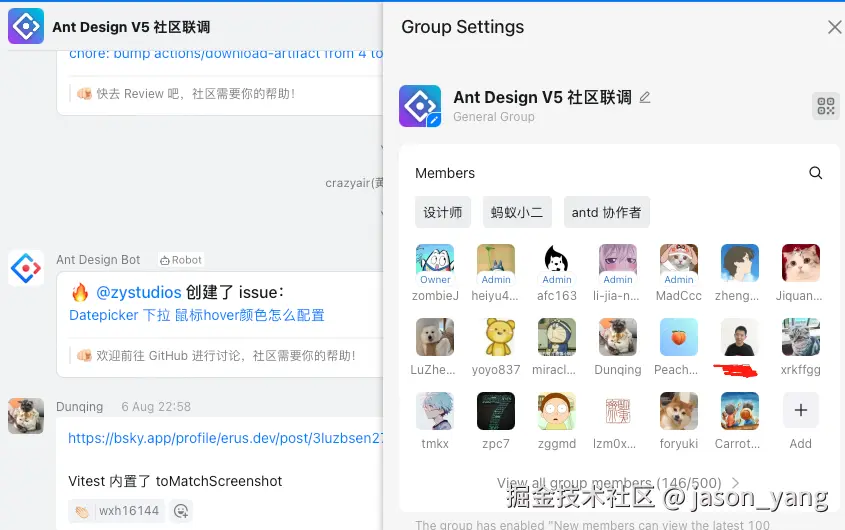Image resolution: width=845 pixels, height=530 pixels.
Task: Open Ant Design Bot avatar in chat
Action: coord(26,267)
